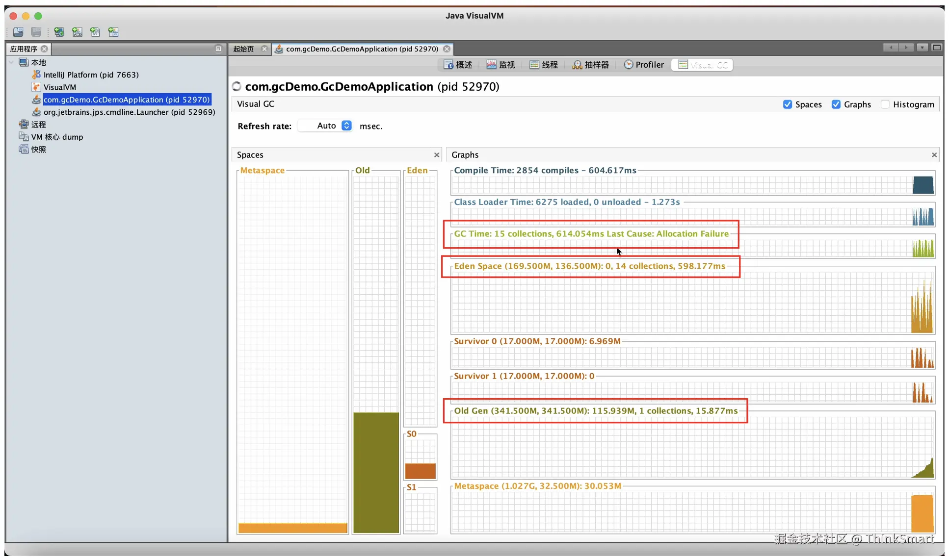949x560 pixels.
Task: Enable the Histogram checkbox
Action: click(x=885, y=104)
